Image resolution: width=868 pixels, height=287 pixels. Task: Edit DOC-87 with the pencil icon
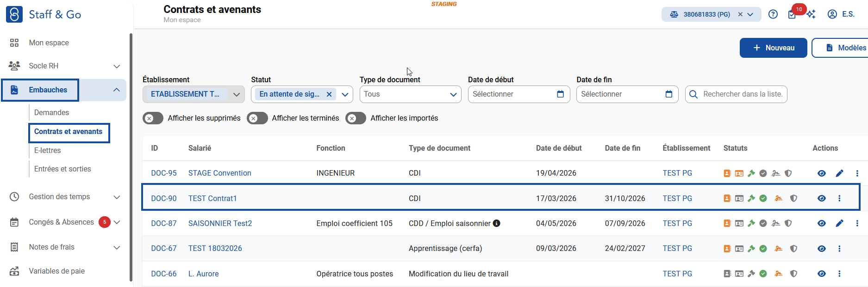(x=839, y=223)
